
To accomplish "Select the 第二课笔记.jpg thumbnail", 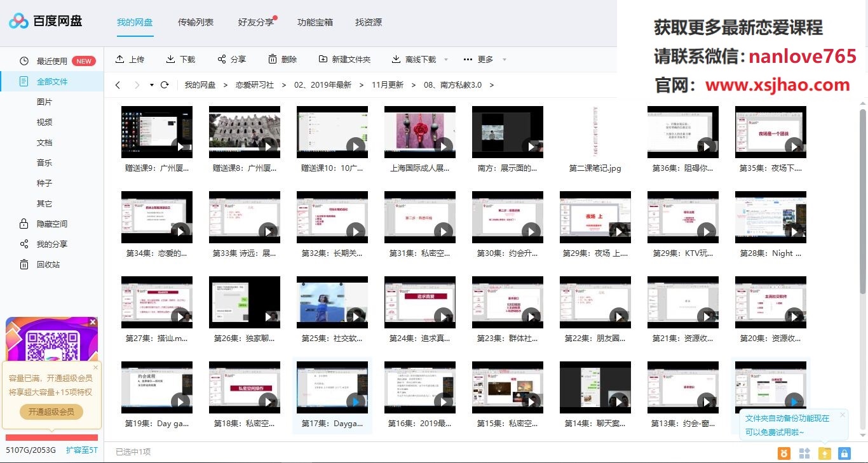I will [x=595, y=132].
